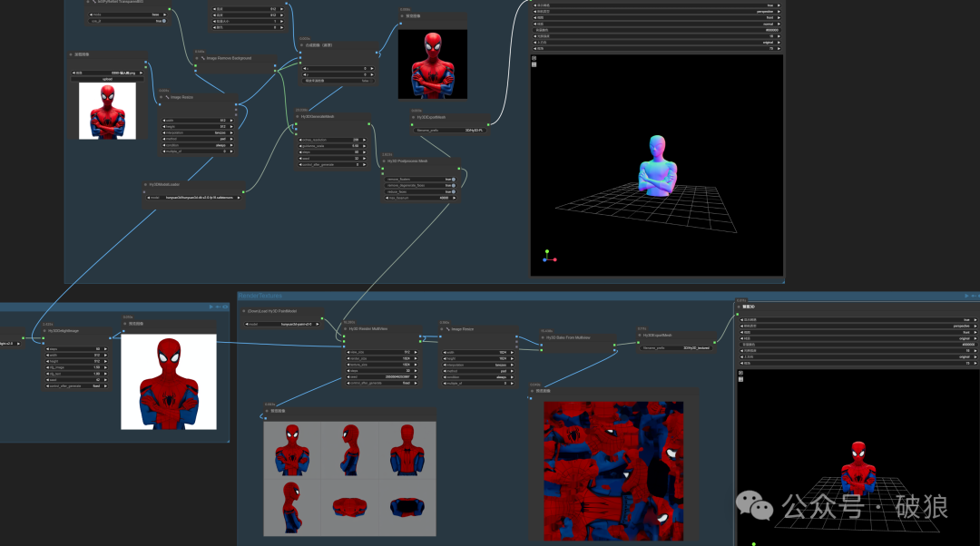Collapse the Hy3D Postprocess Mesh node dot

tap(384, 161)
